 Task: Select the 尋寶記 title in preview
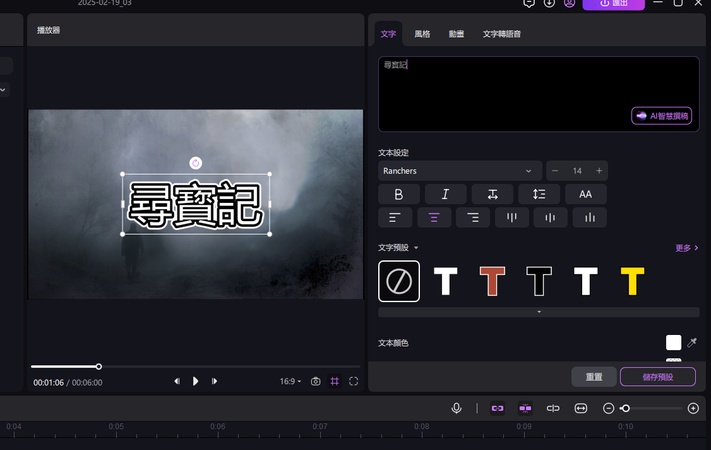coord(196,204)
